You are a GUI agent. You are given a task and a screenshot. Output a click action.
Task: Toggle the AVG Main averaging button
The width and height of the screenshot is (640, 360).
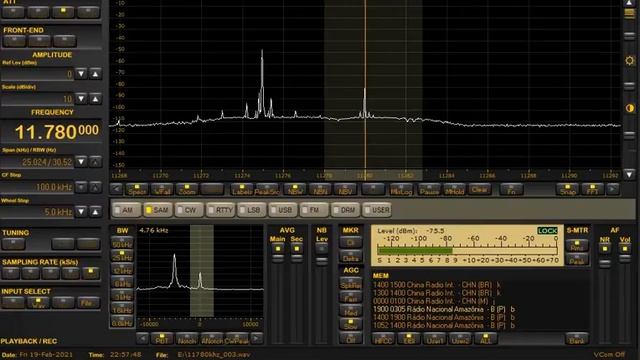(x=278, y=249)
